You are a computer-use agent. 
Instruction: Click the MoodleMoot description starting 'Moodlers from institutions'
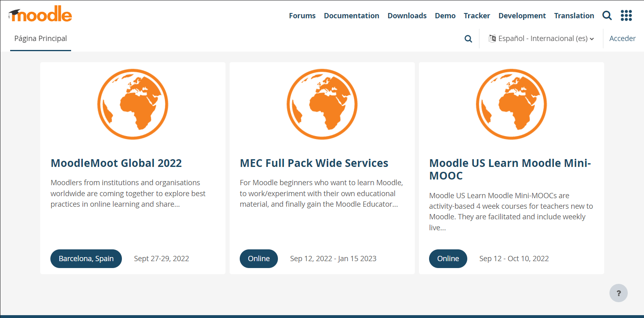click(128, 193)
